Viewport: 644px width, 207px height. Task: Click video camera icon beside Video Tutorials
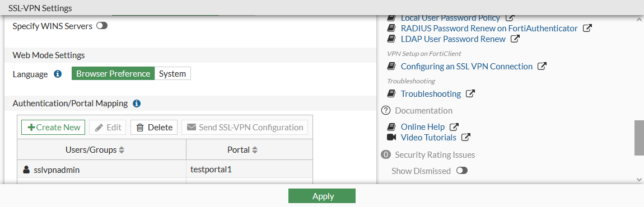click(391, 137)
